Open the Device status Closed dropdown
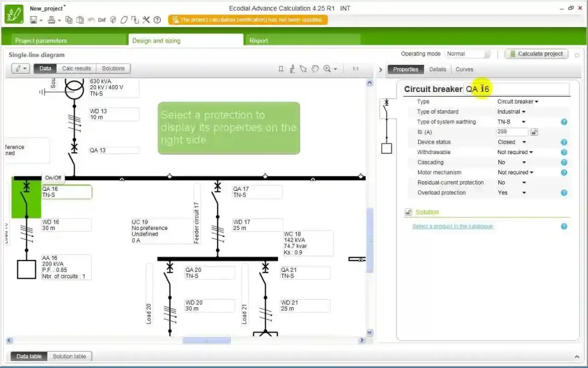This screenshot has width=588, height=368. pos(512,142)
